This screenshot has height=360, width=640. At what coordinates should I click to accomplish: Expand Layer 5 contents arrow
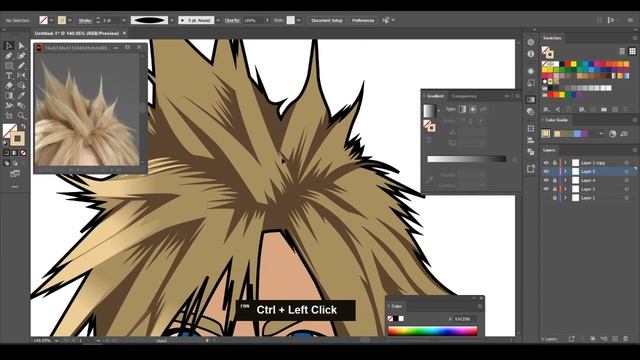tap(566, 171)
